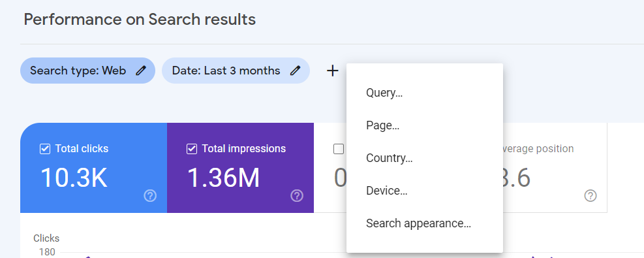
Task: Select Country... filter option
Action: [x=425, y=158]
